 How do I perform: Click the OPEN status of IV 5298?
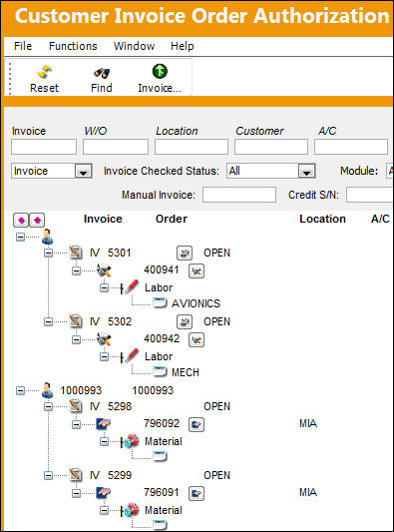[216, 406]
